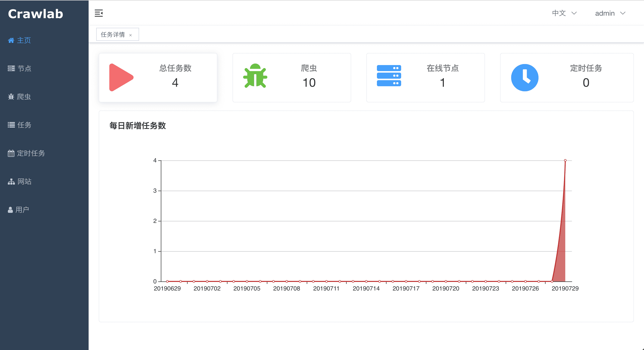Switch to the 任务详情 tab
Image resolution: width=644 pixels, height=350 pixels.
113,34
